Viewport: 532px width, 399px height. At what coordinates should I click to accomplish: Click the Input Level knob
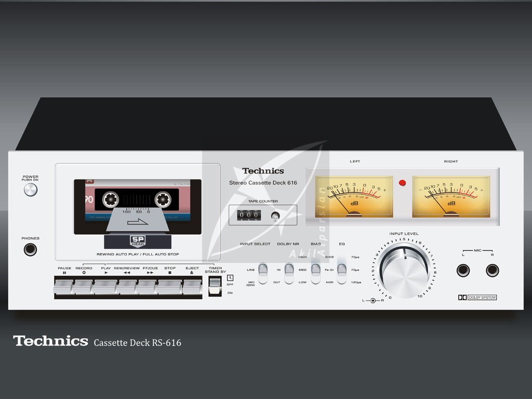click(x=405, y=271)
